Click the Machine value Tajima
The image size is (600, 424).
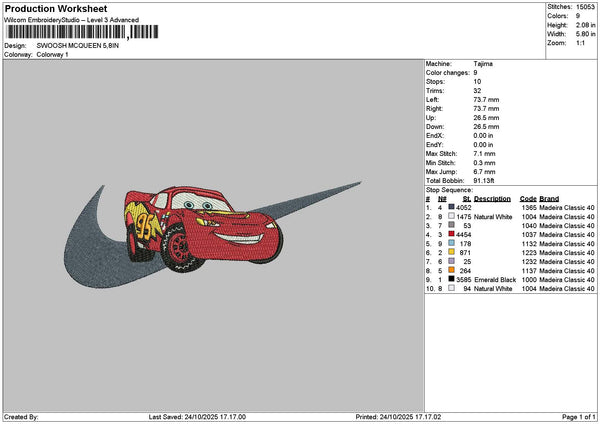[x=483, y=64]
